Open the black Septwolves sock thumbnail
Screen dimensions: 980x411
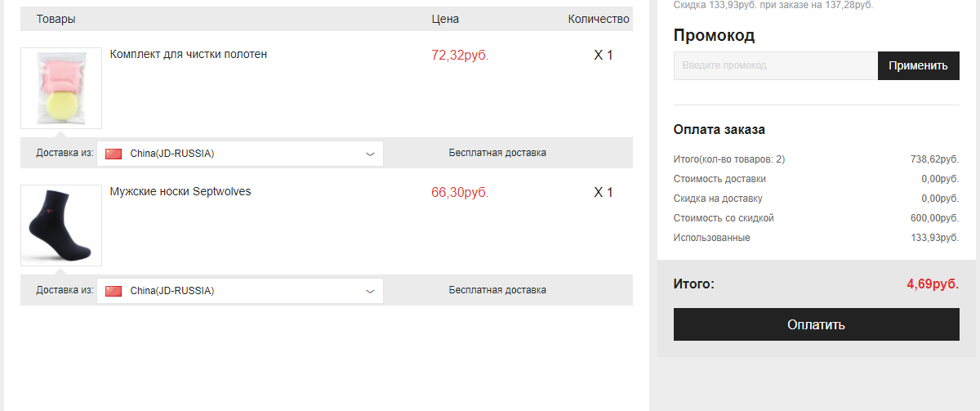tap(61, 226)
